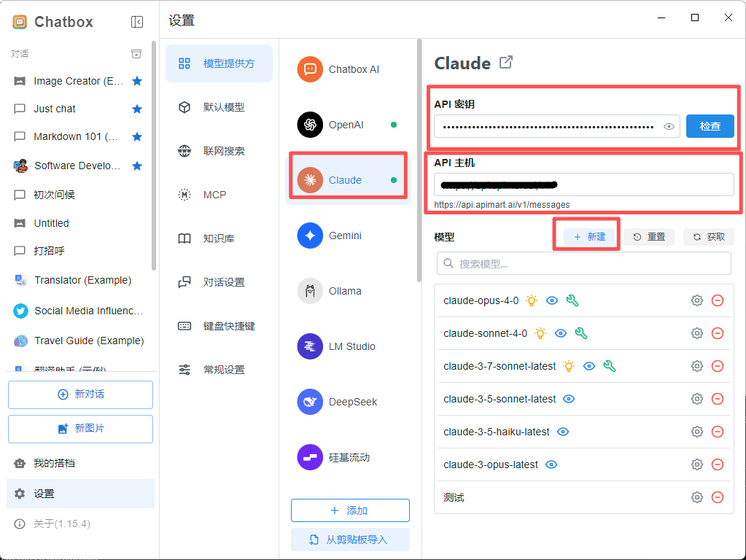Open settings gear for claude-opus-4-0

[697, 300]
